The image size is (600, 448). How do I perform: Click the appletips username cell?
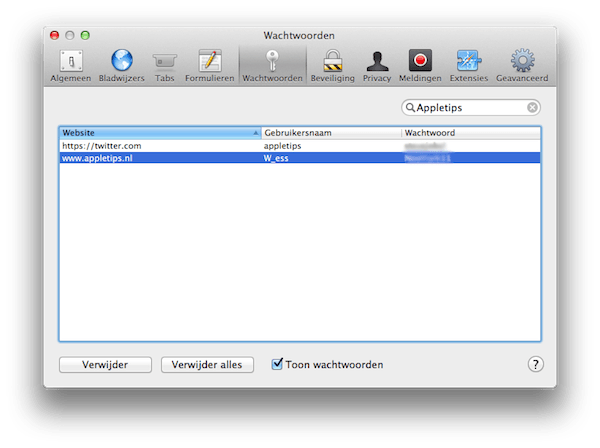coord(282,146)
